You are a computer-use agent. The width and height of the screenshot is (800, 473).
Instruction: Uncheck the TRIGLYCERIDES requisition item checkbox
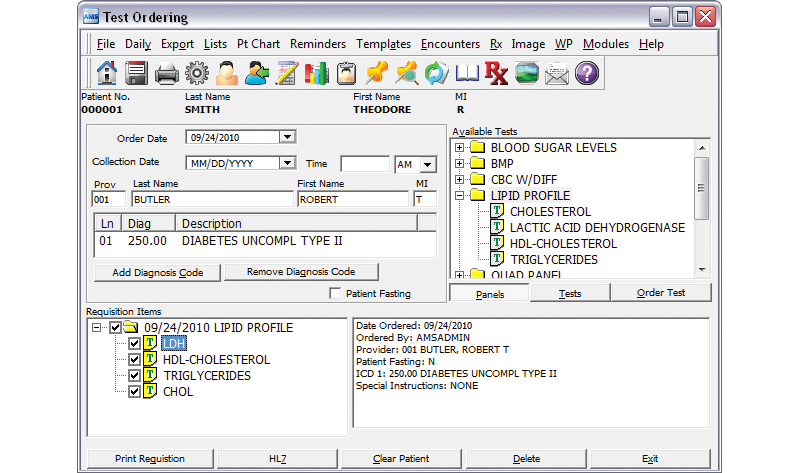coord(134,376)
